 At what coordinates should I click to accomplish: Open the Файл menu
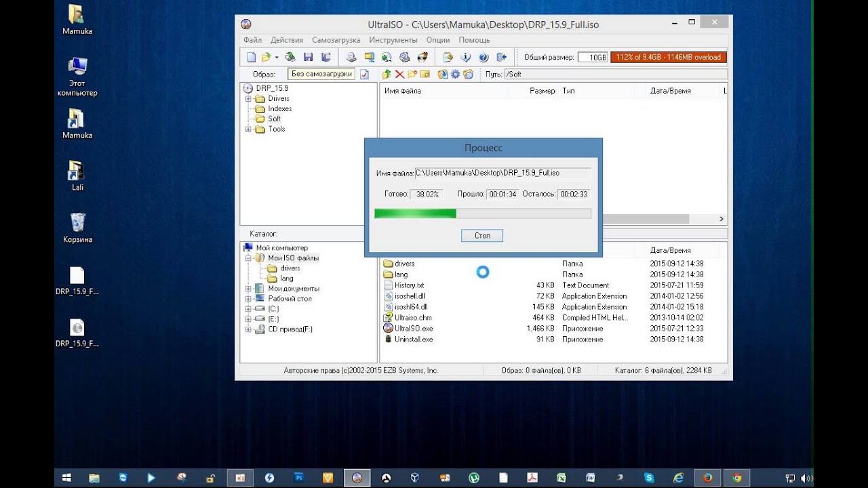(252, 40)
